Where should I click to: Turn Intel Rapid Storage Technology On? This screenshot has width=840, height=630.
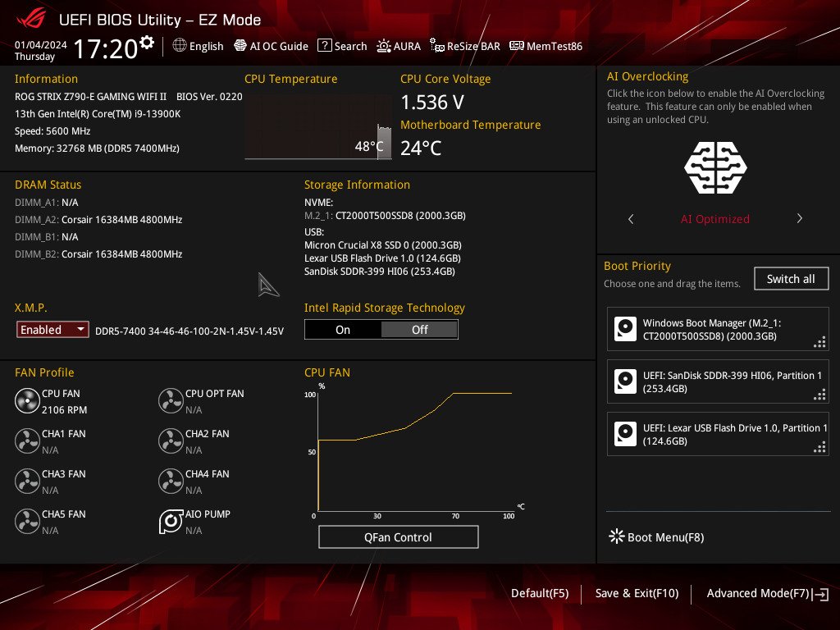(343, 330)
